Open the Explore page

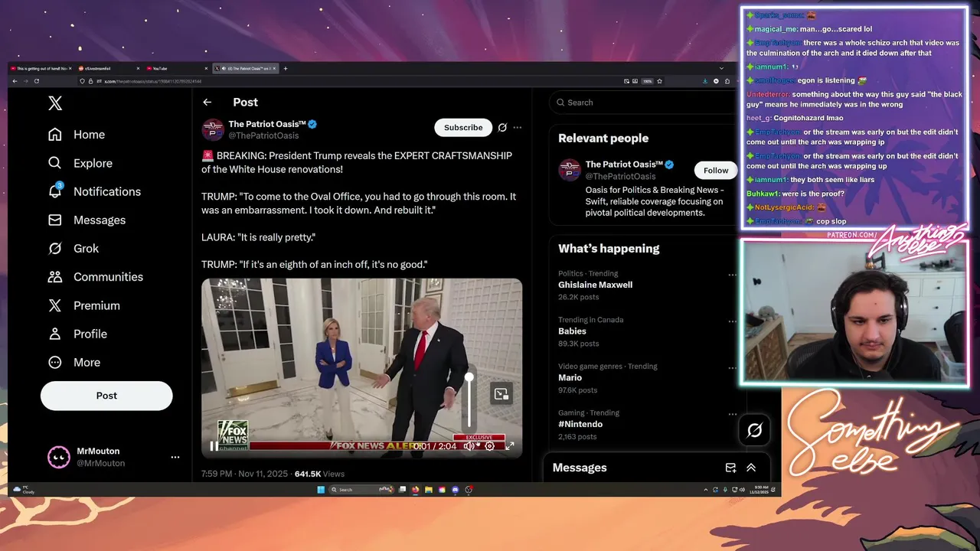80,163
